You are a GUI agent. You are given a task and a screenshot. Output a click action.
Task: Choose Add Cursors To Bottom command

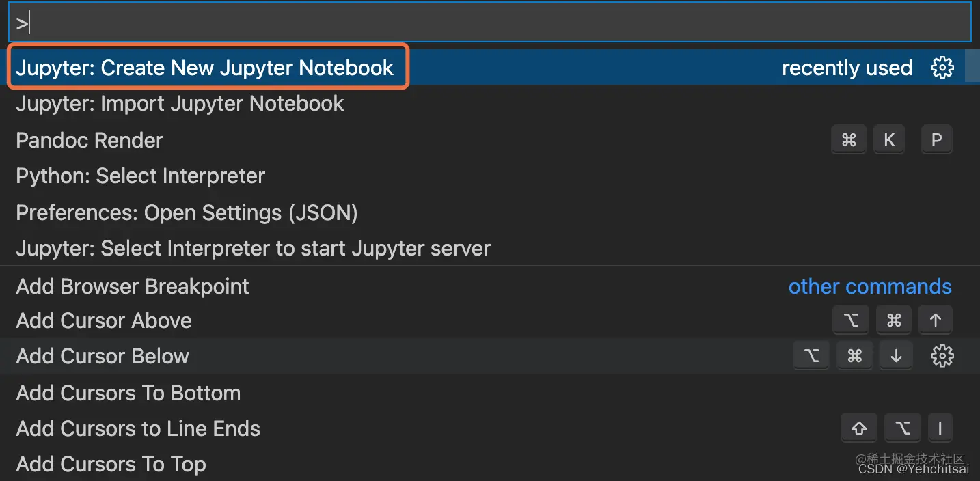(x=128, y=392)
